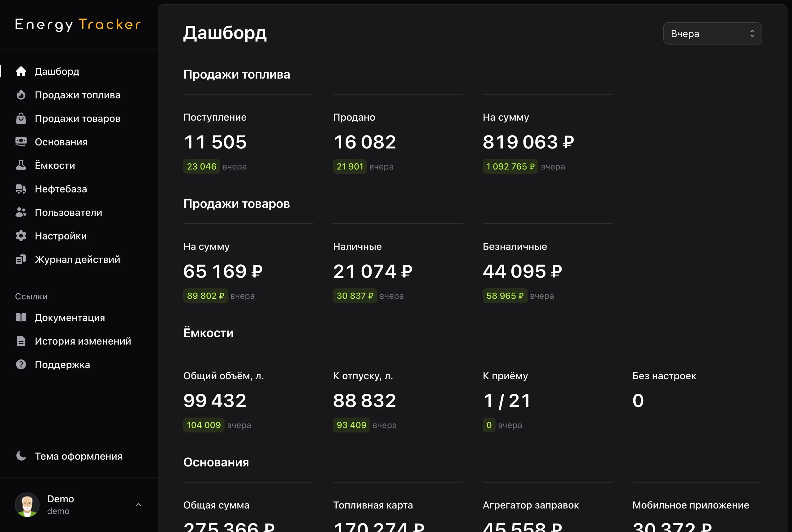Select Нефтебаза in the sidebar

click(61, 189)
